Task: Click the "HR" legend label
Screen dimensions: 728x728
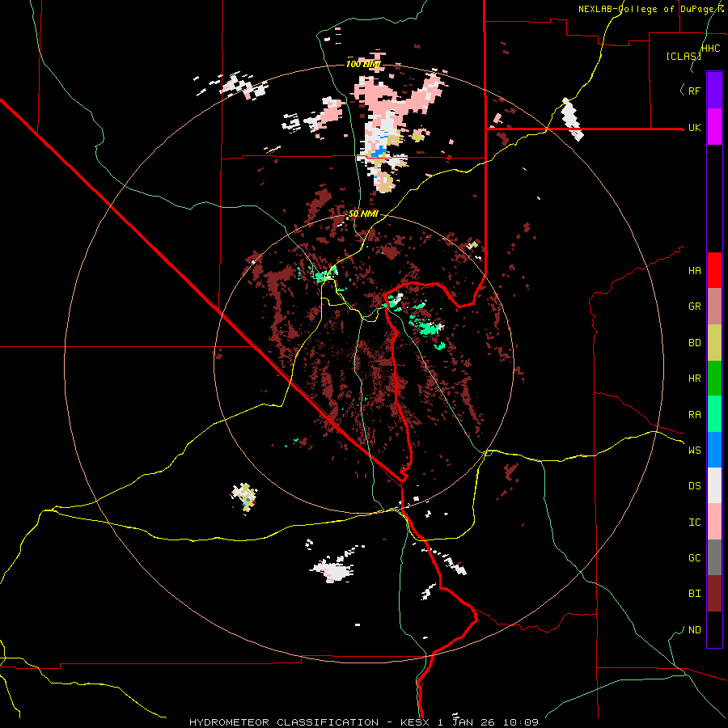Action: click(x=695, y=379)
